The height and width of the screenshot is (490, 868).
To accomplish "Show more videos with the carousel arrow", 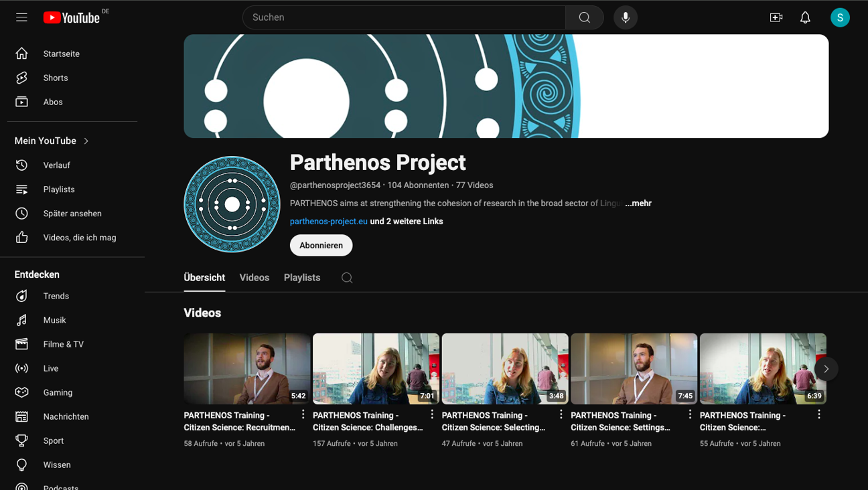I will pos(826,369).
